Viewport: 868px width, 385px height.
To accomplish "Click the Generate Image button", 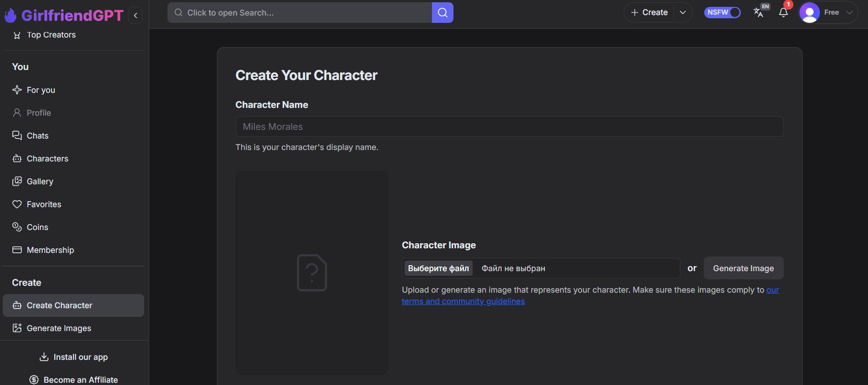I will click(x=743, y=268).
